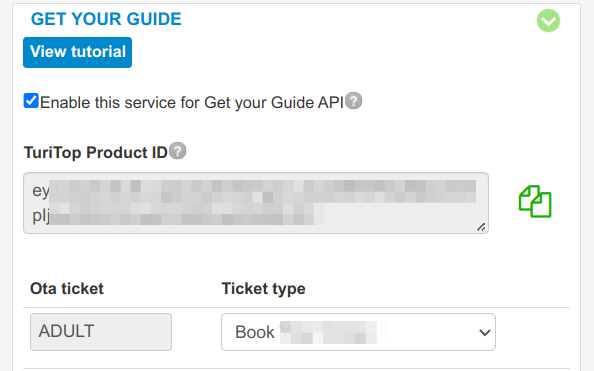Click the Ota ticket column header
This screenshot has height=371, width=594.
(67, 289)
